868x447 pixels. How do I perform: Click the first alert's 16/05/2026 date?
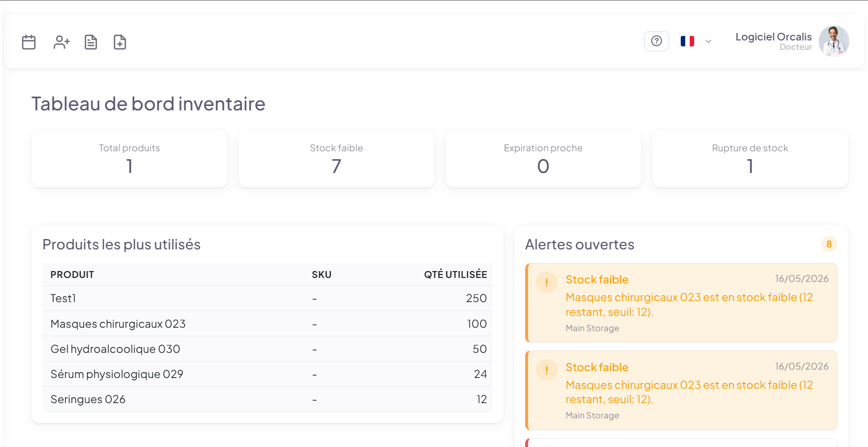[x=802, y=278]
